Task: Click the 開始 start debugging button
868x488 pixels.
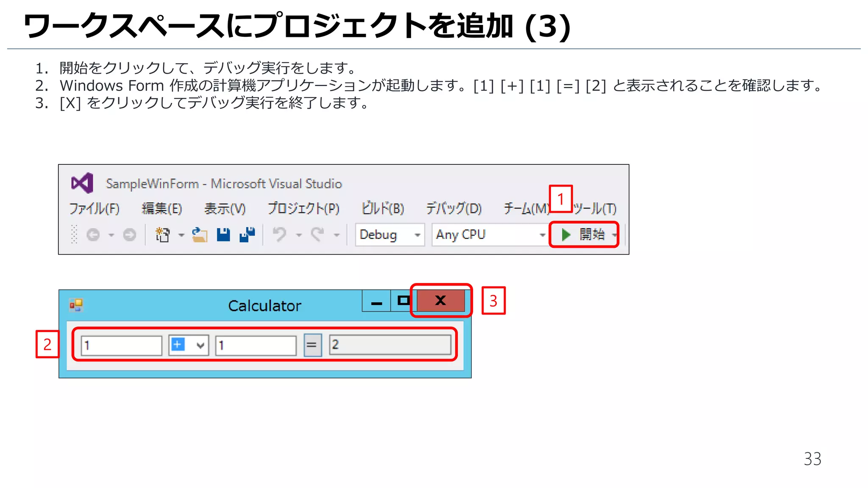Action: pyautogui.click(x=583, y=234)
